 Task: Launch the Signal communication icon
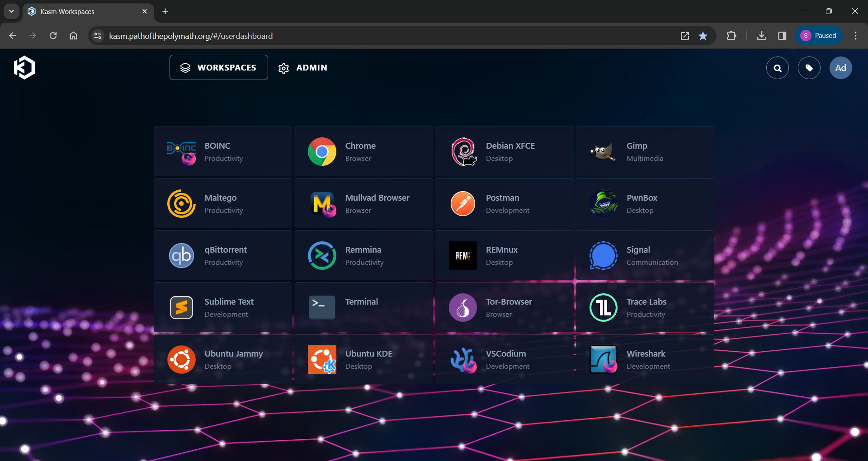pos(604,256)
